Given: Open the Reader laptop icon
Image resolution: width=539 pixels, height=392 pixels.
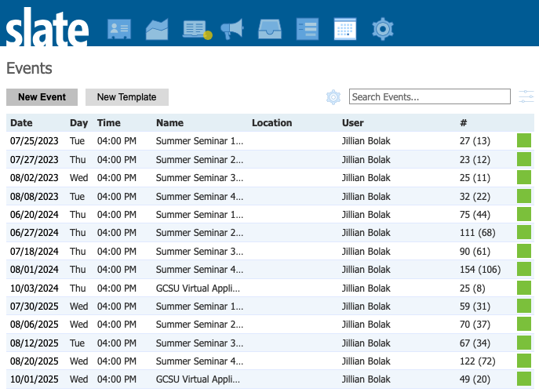Looking at the screenshot, I should pyautogui.click(x=197, y=30).
